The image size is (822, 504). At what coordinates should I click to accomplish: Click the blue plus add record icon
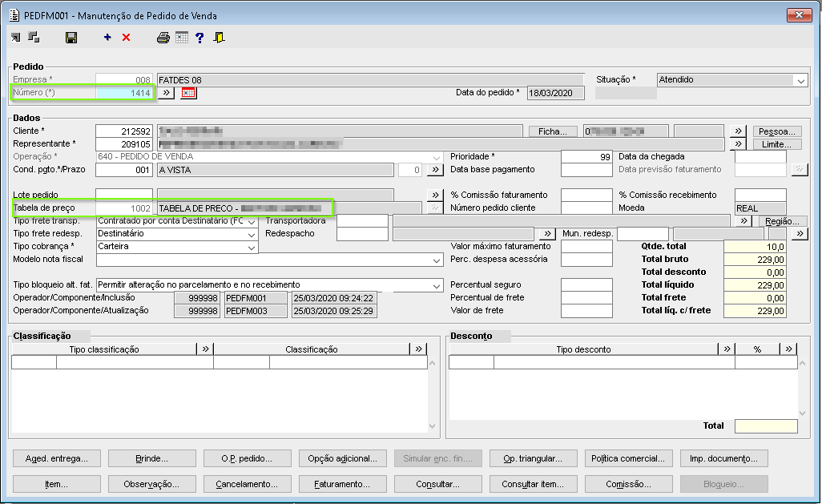coord(107,38)
